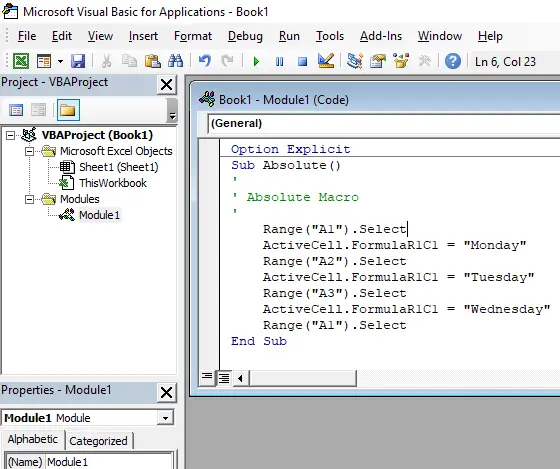Undo the last action
The image size is (560, 469).
pos(205,61)
